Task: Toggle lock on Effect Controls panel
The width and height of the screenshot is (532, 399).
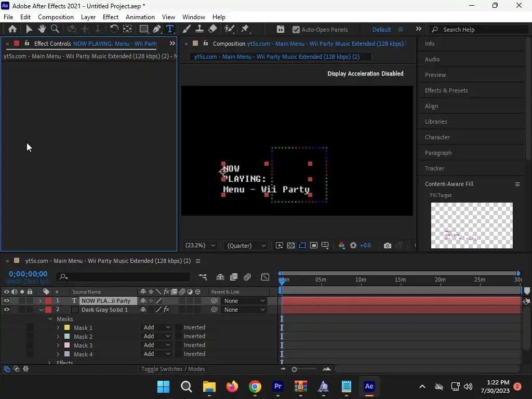Action: click(x=27, y=43)
